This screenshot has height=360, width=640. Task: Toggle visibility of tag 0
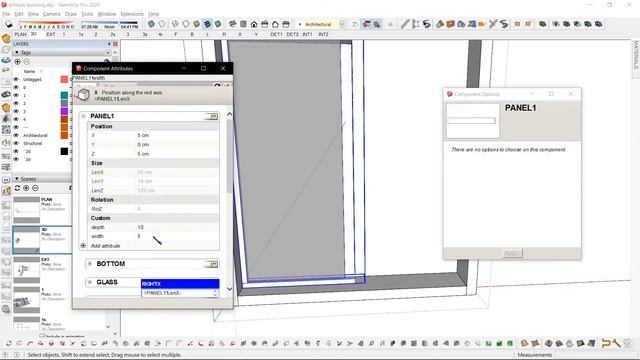click(x=16, y=87)
